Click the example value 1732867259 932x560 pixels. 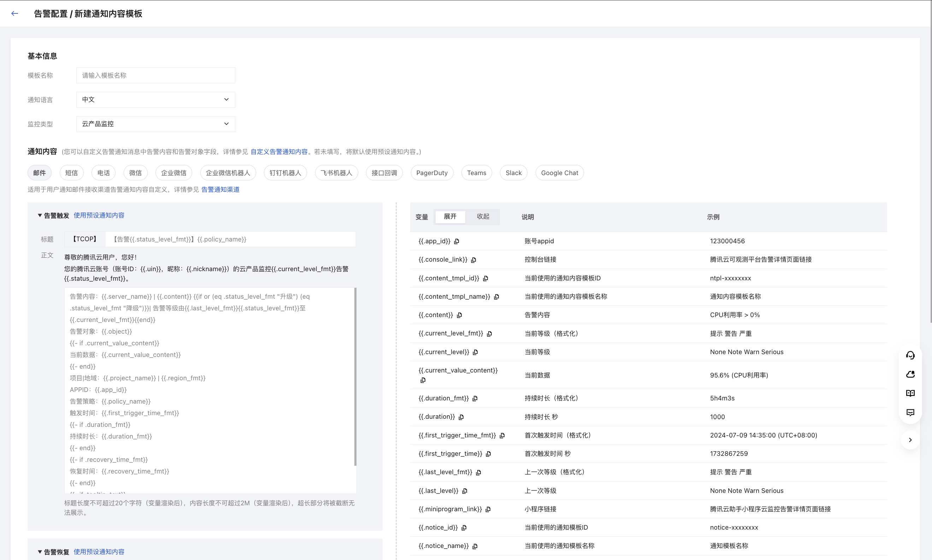click(729, 454)
